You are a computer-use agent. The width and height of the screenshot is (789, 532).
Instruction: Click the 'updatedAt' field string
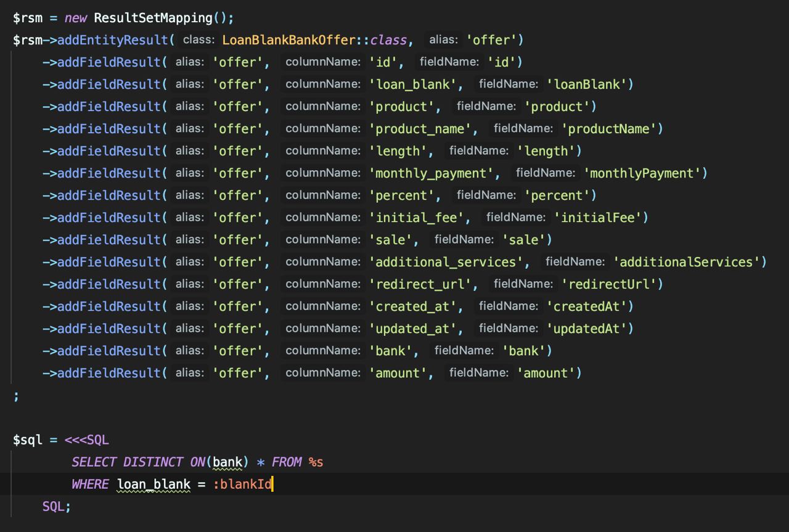(587, 329)
